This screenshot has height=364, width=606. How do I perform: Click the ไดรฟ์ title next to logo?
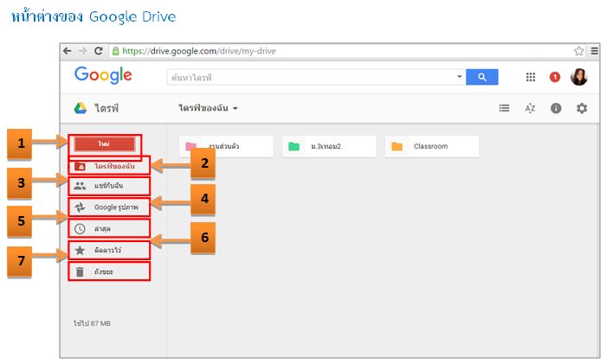106,108
